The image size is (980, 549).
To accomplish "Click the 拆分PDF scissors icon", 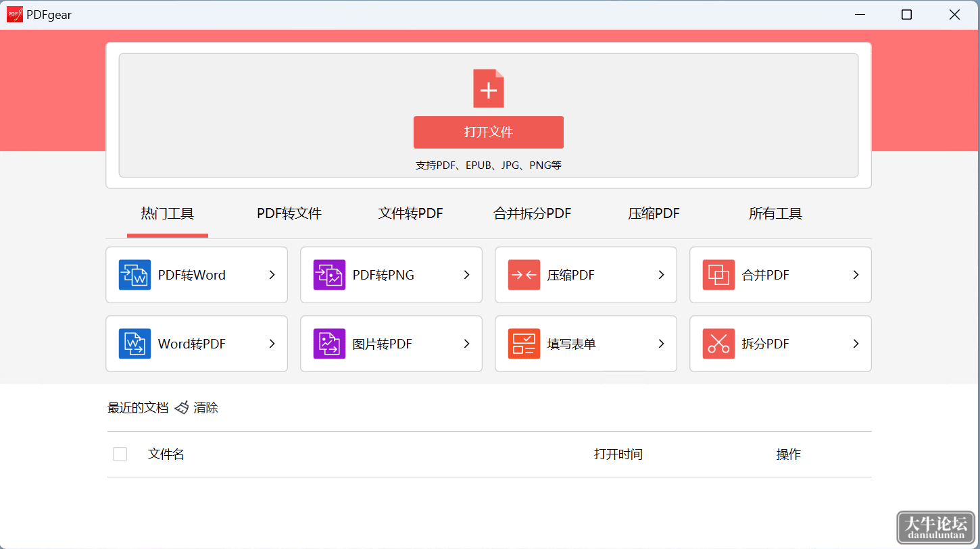I will (x=718, y=344).
